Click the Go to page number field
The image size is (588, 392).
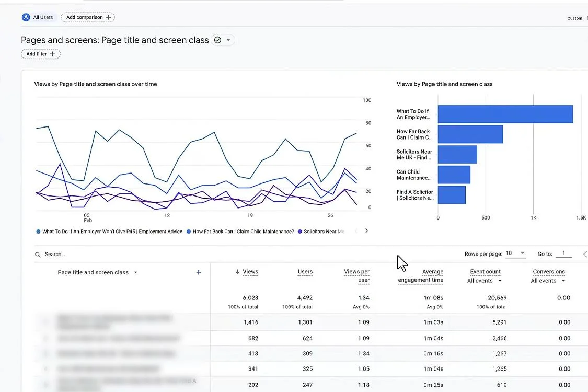563,253
